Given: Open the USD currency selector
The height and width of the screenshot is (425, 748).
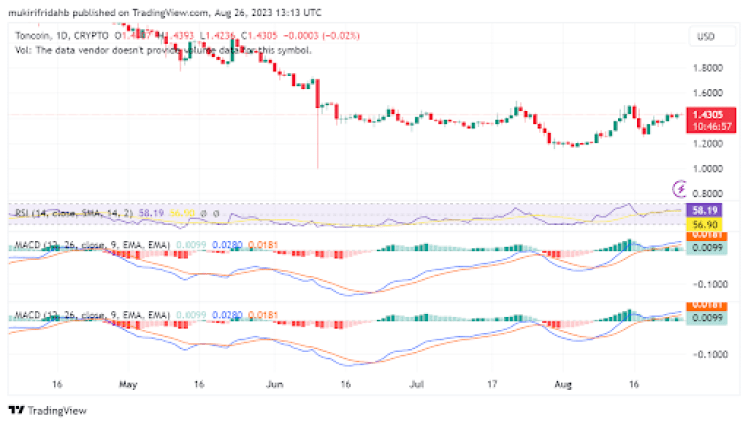Looking at the screenshot, I should coord(704,37).
